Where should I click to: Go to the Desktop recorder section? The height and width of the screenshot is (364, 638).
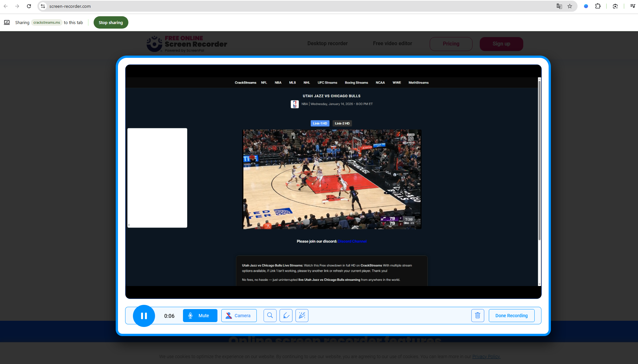327,43
